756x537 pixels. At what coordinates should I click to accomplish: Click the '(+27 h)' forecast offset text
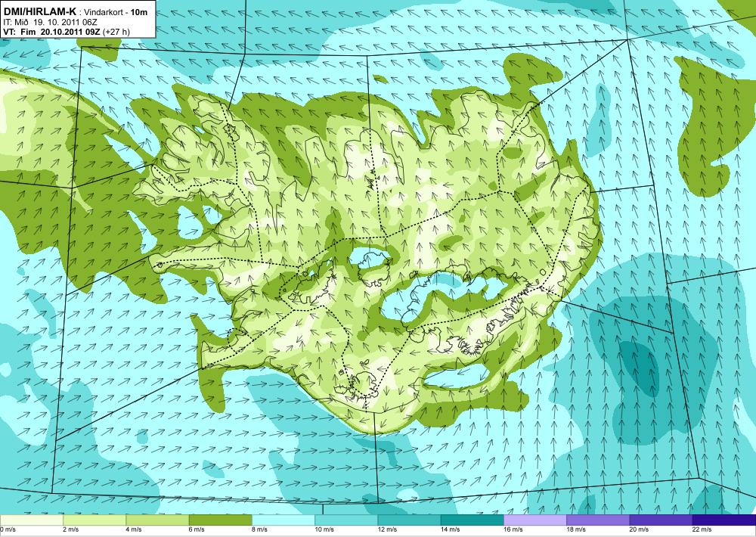point(116,33)
